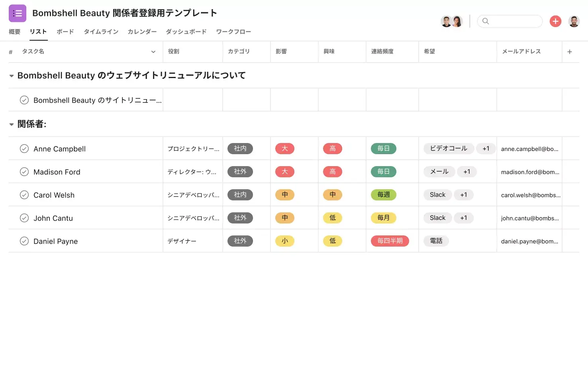Click Daniel Payne's yellow 小 impact tag

[x=285, y=241]
